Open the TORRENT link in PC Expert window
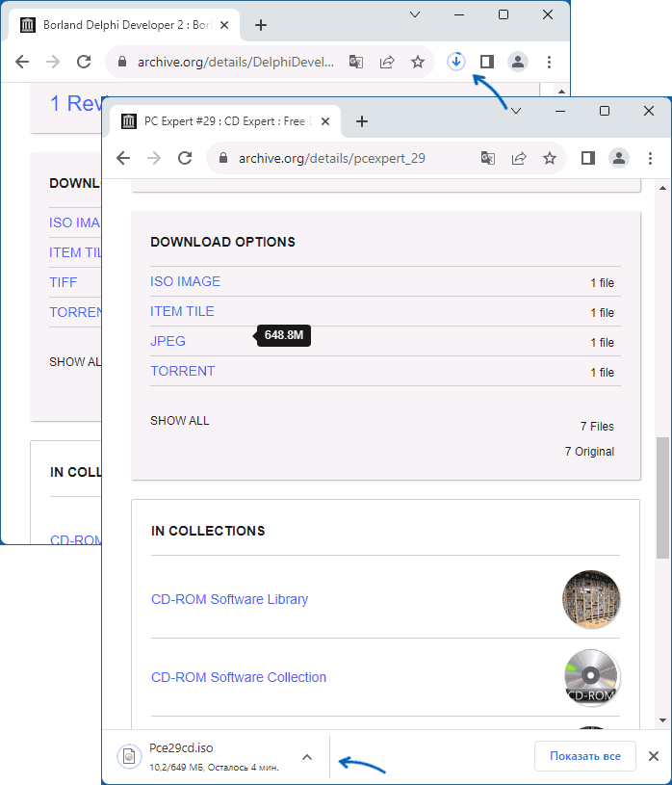672x785 pixels. (x=182, y=371)
